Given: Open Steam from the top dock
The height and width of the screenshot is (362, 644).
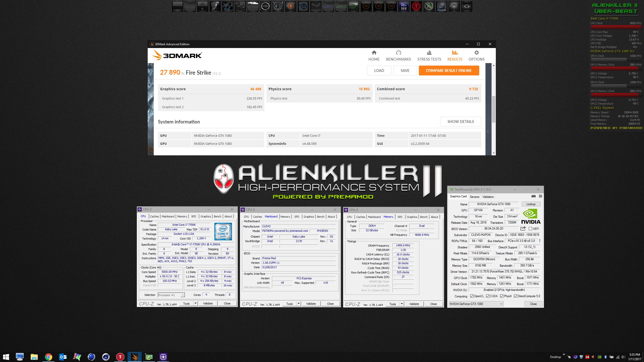Looking at the screenshot, I should click(x=316, y=6).
